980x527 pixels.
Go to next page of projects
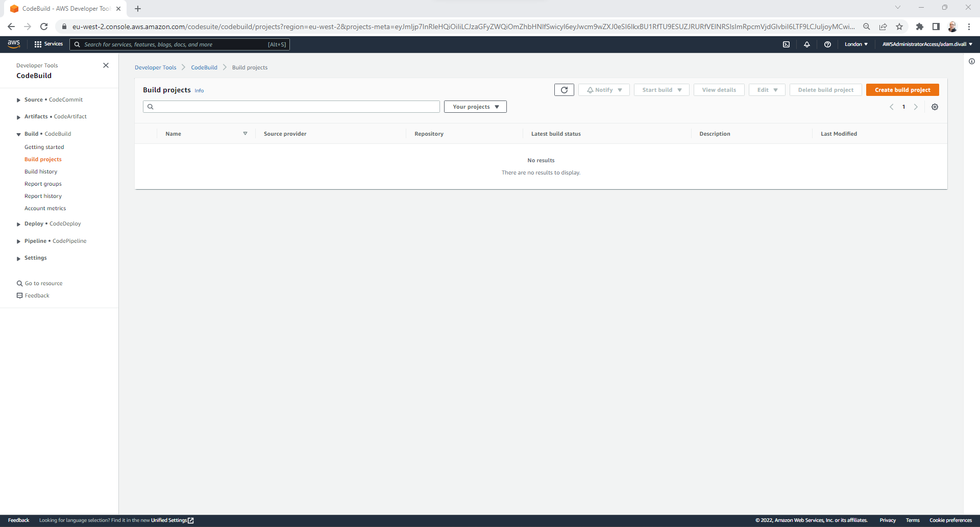pyautogui.click(x=916, y=107)
